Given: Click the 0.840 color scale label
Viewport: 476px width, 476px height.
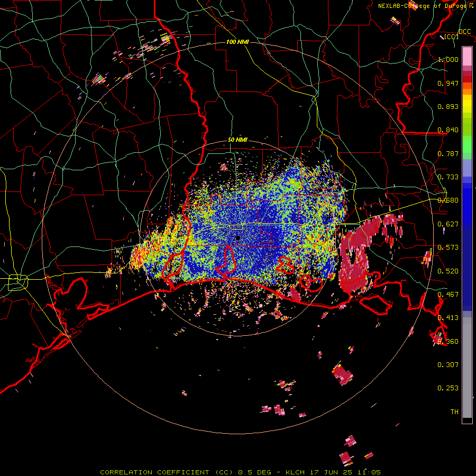Looking at the screenshot, I should coord(448,130).
